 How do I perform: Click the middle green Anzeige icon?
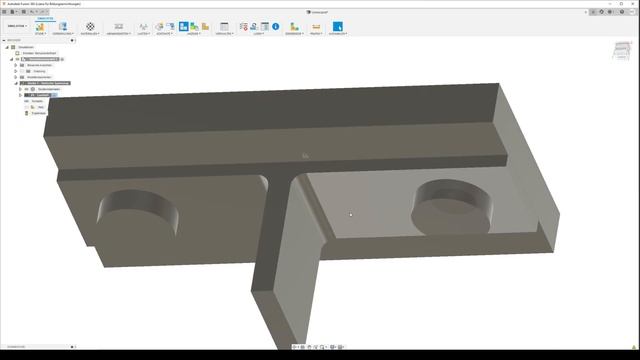194,27
